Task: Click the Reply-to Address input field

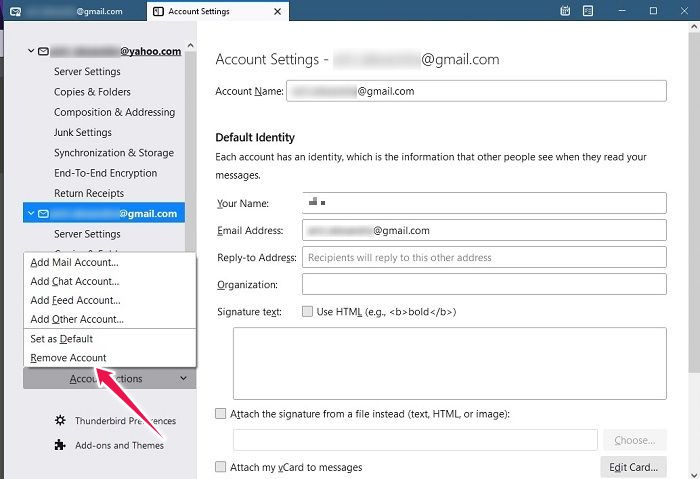Action: click(484, 257)
